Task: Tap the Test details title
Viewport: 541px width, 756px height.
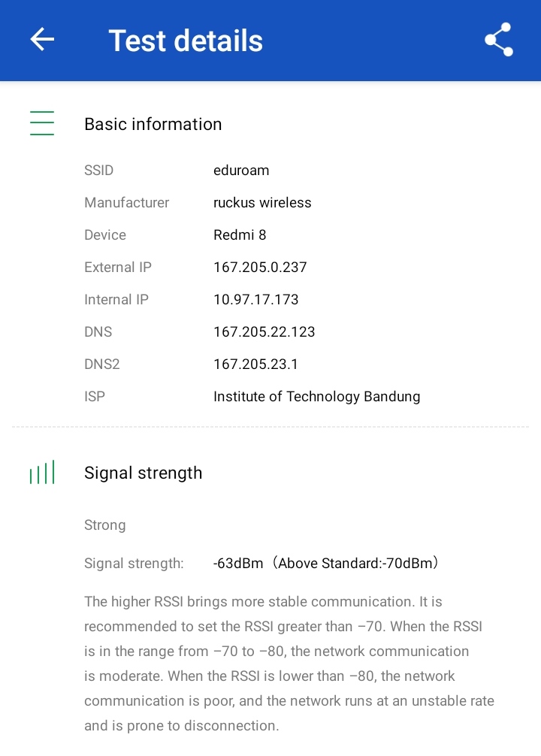Action: pyautogui.click(x=186, y=41)
